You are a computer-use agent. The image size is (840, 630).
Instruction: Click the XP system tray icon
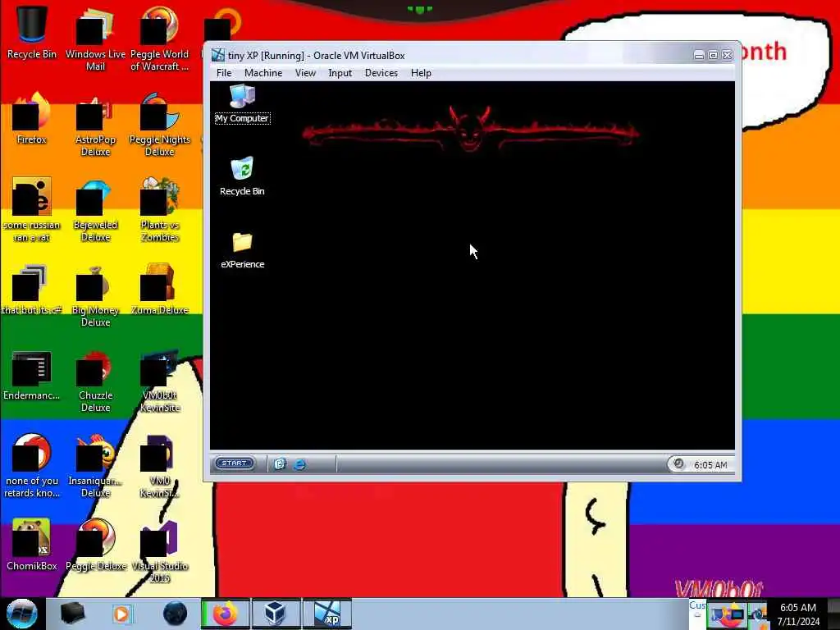click(x=678, y=464)
